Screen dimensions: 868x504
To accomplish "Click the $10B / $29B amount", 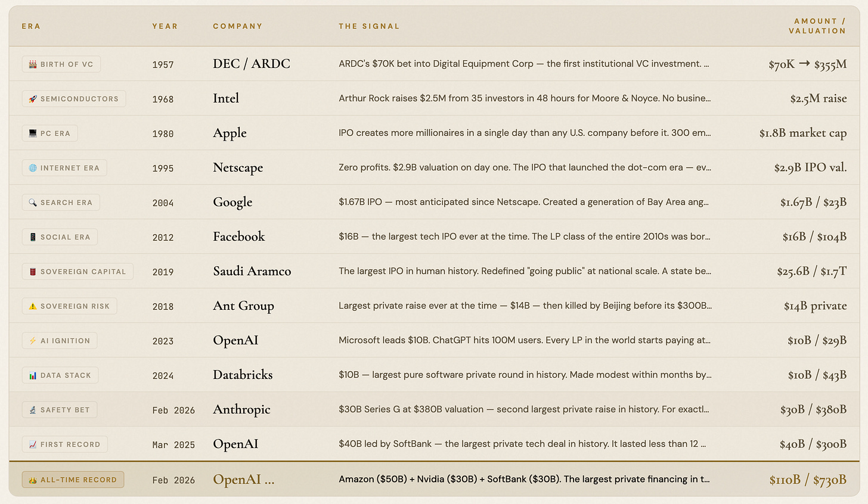I will pyautogui.click(x=817, y=341).
